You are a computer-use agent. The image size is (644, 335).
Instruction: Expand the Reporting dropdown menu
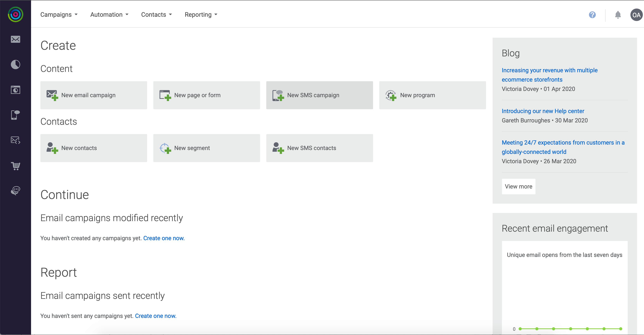coord(201,15)
